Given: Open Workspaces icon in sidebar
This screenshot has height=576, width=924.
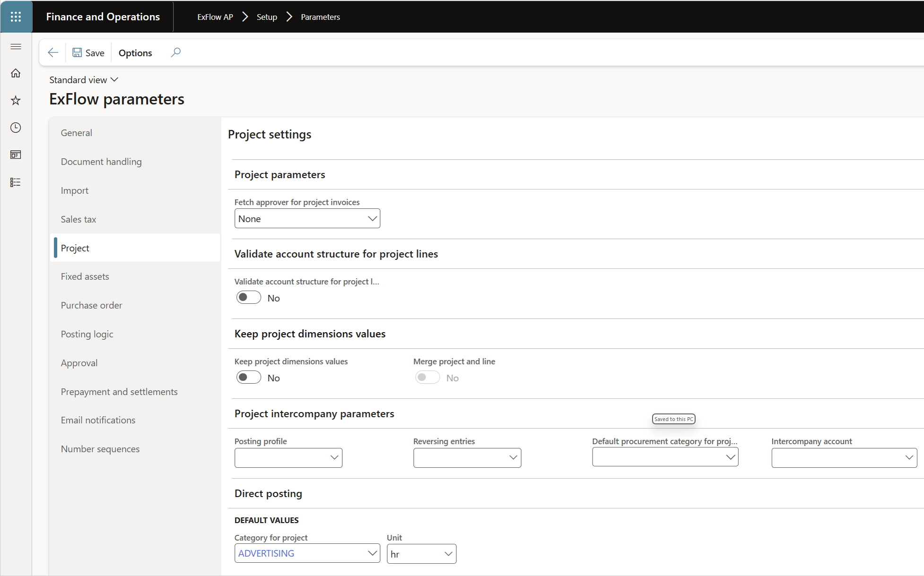Looking at the screenshot, I should pos(16,155).
